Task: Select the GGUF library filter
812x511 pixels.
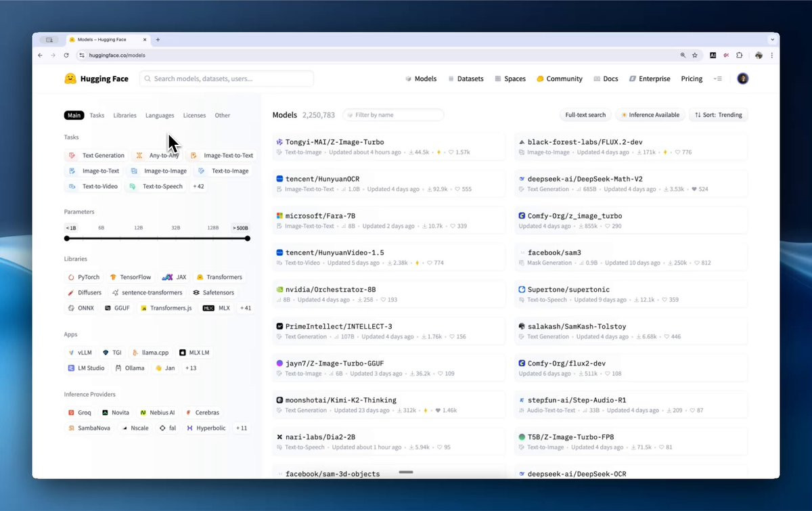Action: pyautogui.click(x=117, y=308)
